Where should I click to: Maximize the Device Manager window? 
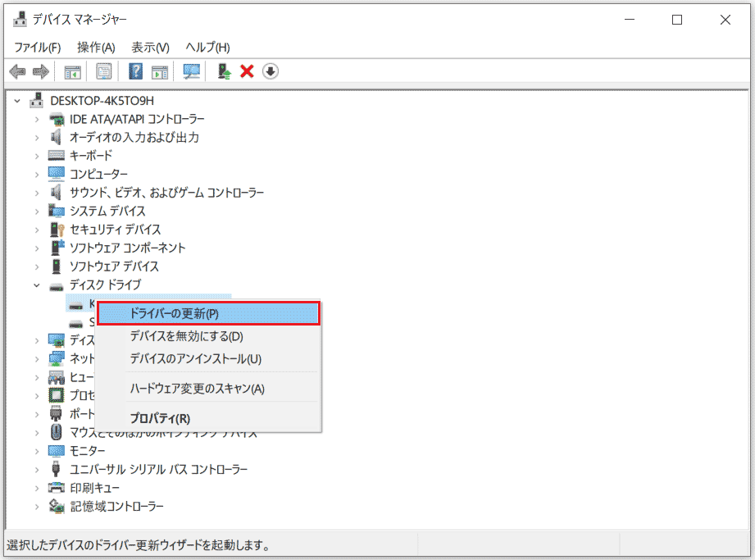pyautogui.click(x=677, y=19)
